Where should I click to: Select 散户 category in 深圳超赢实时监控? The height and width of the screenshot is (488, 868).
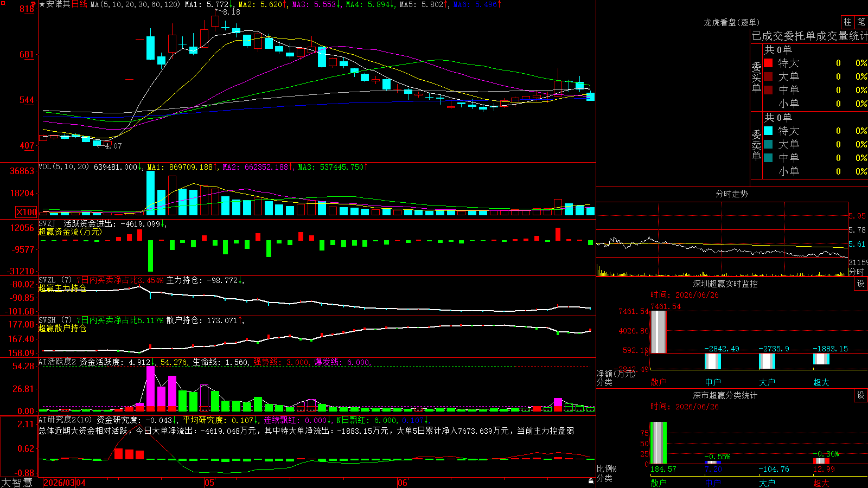[x=659, y=382]
